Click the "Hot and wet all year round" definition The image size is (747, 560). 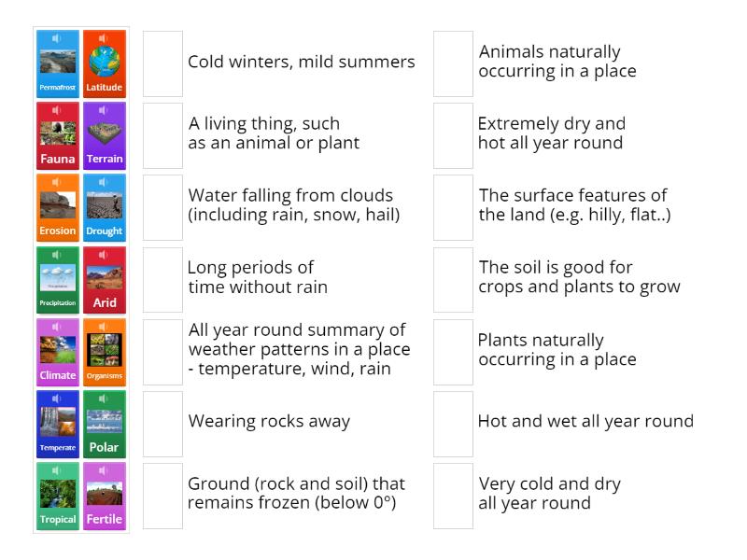pyautogui.click(x=585, y=422)
